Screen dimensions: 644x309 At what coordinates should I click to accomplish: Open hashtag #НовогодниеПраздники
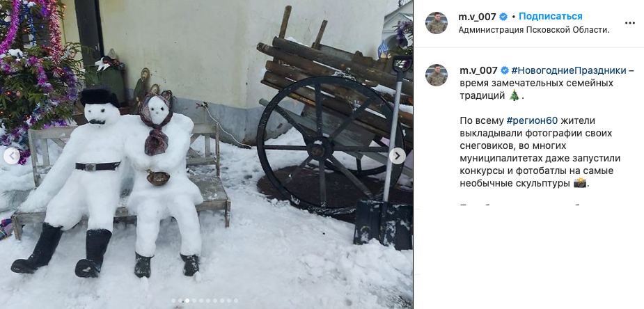pos(568,70)
